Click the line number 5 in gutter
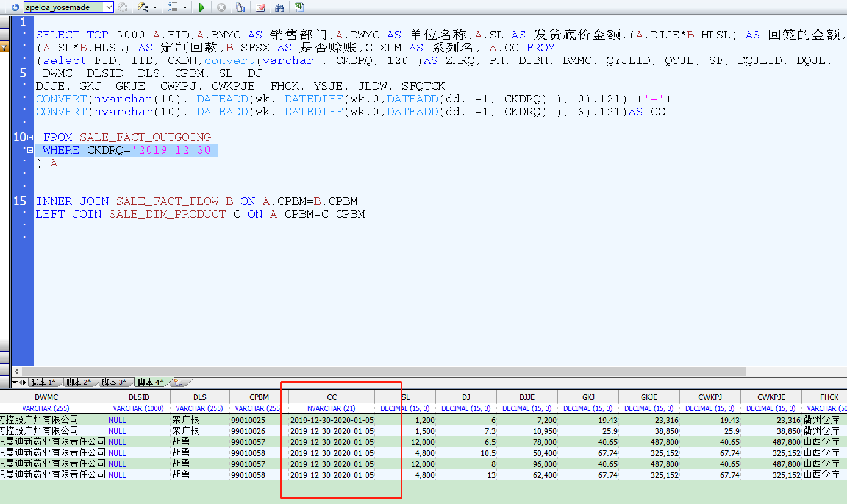The height and width of the screenshot is (504, 847). pos(23,73)
